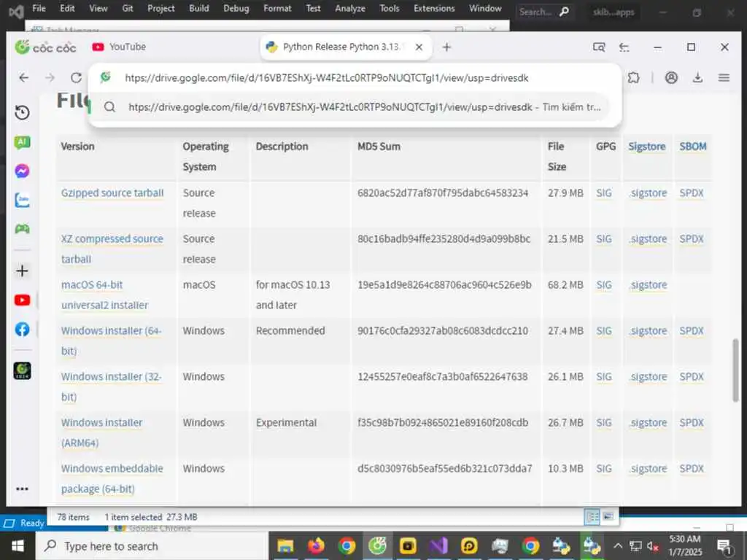Open Visual Studio from the taskbar
This screenshot has height=560, width=747.
click(438, 545)
